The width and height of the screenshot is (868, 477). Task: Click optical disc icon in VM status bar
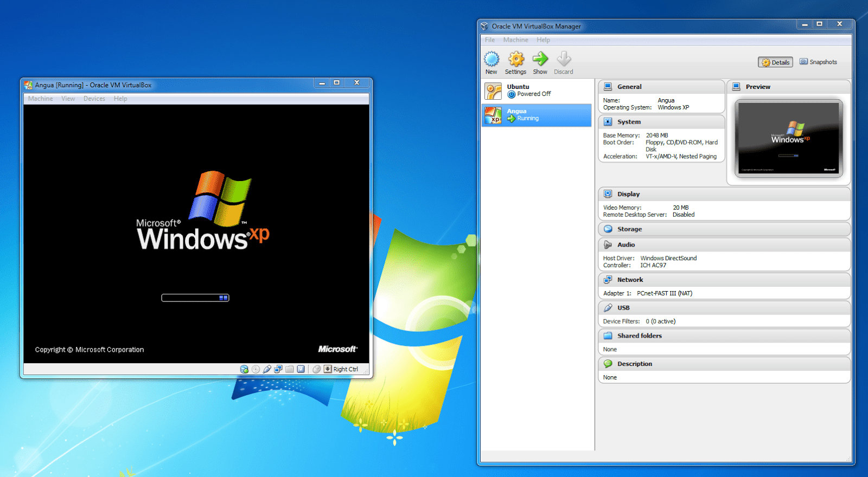[256, 369]
